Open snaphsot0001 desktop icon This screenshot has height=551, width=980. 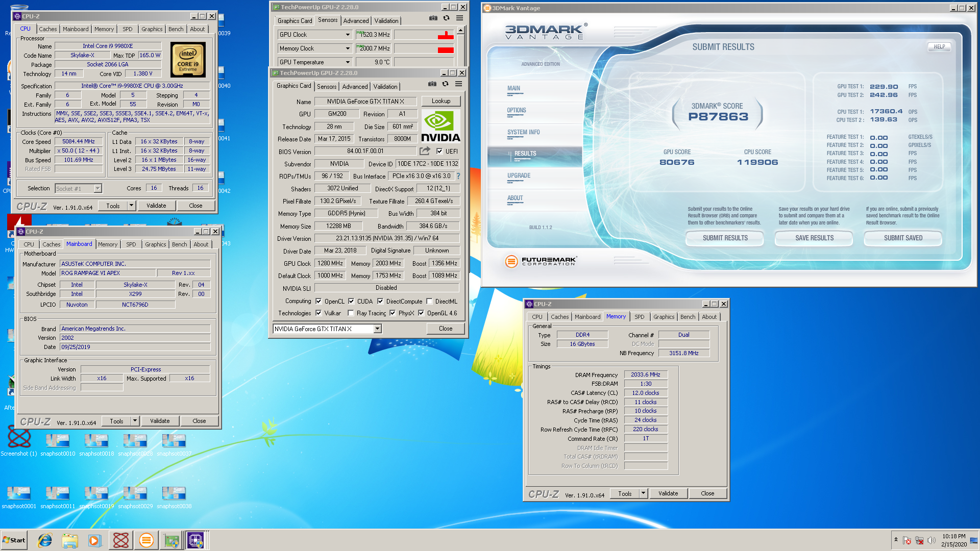19,497
